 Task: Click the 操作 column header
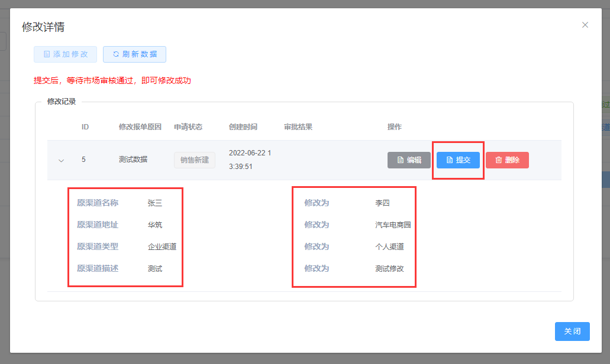click(x=394, y=127)
